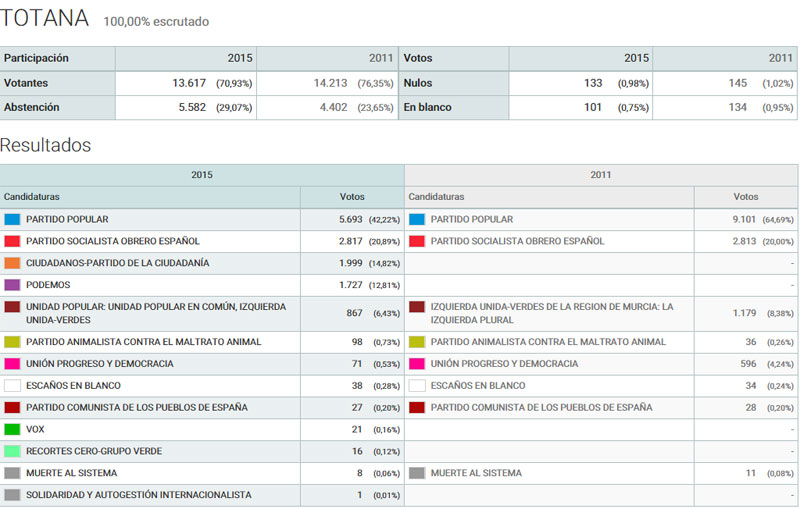Click the VOX candidatura name
The height and width of the screenshot is (509, 800).
[x=35, y=429]
